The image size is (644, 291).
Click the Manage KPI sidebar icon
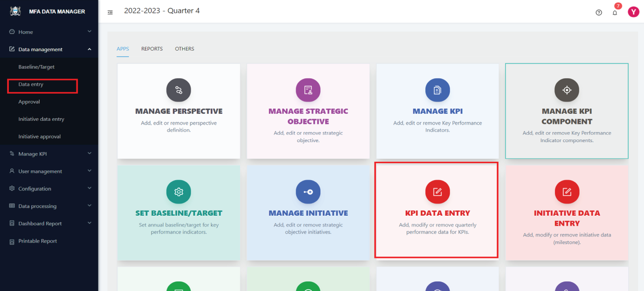12,154
